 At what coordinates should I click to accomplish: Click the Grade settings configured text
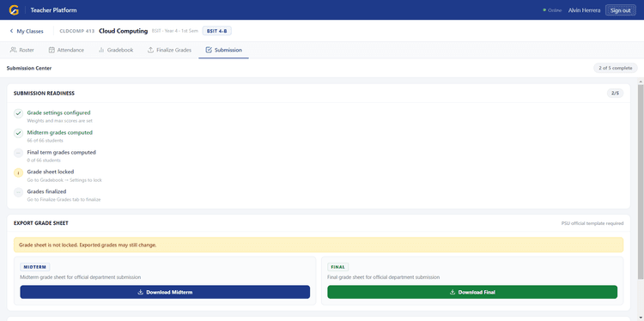pos(58,112)
